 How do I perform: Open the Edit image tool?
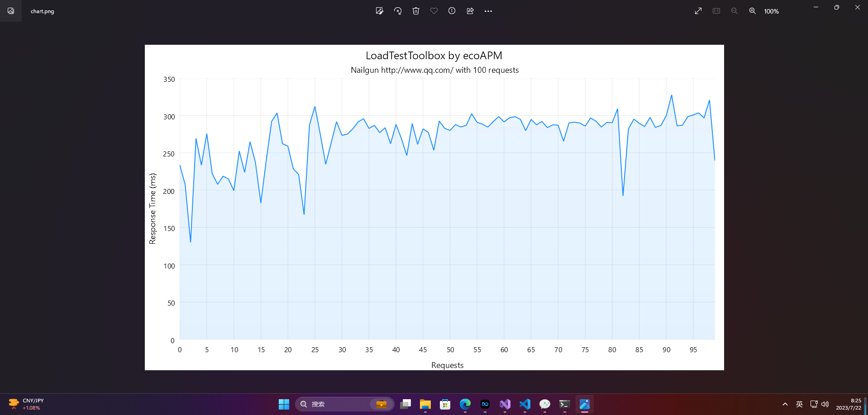tap(379, 11)
